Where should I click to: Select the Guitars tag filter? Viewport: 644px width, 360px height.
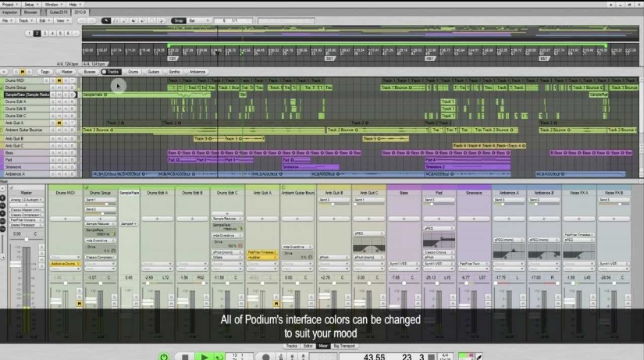point(152,72)
